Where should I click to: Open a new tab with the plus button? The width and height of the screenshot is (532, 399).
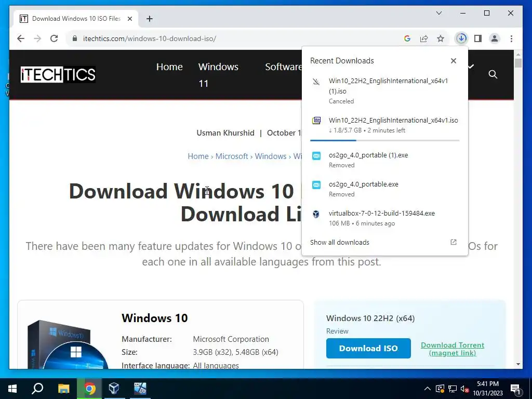149,19
